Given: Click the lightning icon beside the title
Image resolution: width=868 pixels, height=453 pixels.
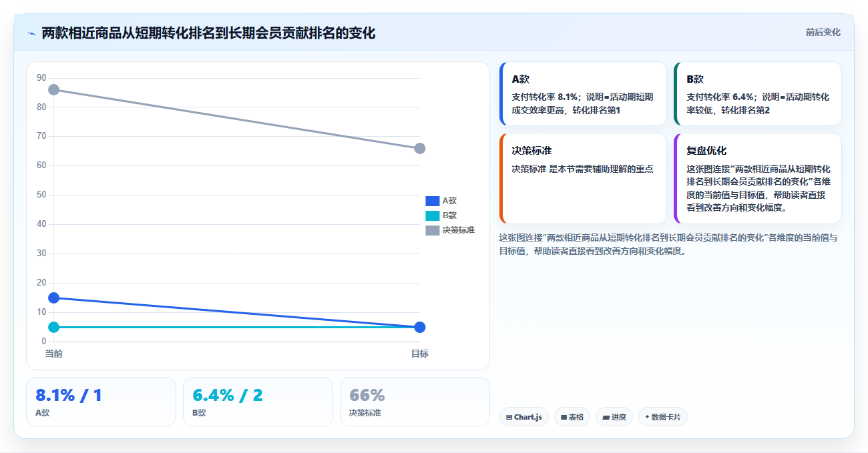Looking at the screenshot, I should (x=31, y=33).
